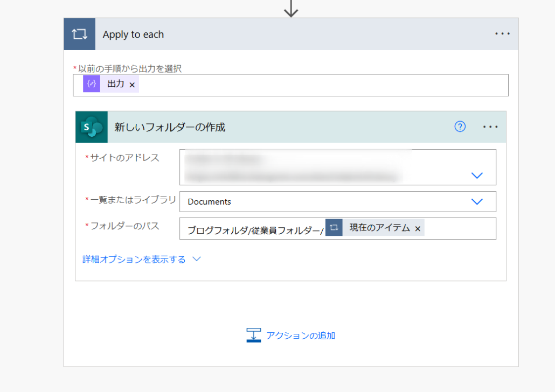
Task: Expand the 一覧またはライブラリ dropdown arrow
Action: coord(477,201)
